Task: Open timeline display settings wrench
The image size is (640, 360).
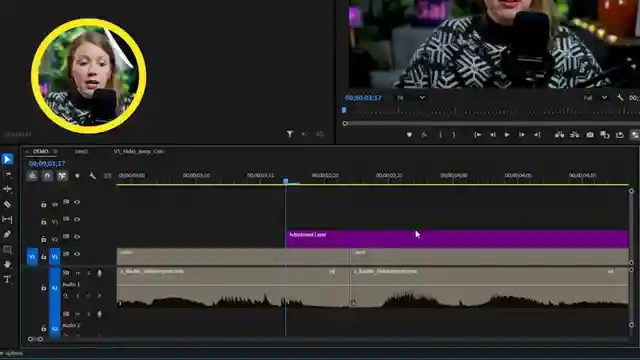Action: coord(92,176)
